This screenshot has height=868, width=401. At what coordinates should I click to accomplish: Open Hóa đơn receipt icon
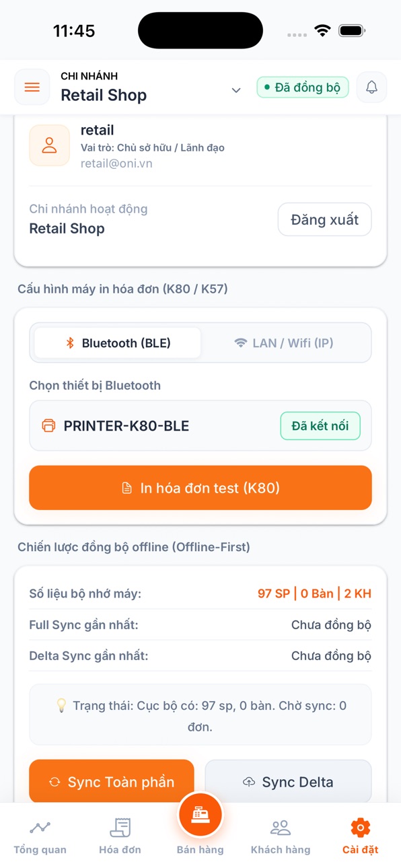120,827
